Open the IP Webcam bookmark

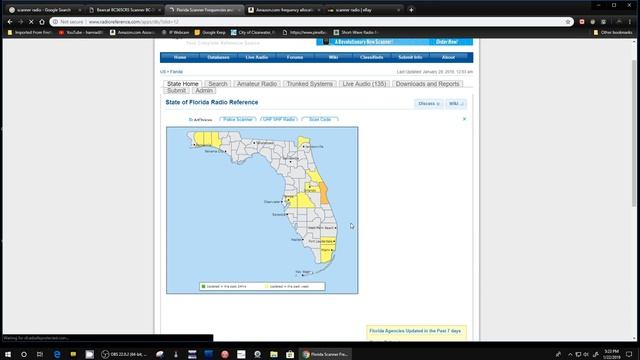(x=176, y=32)
